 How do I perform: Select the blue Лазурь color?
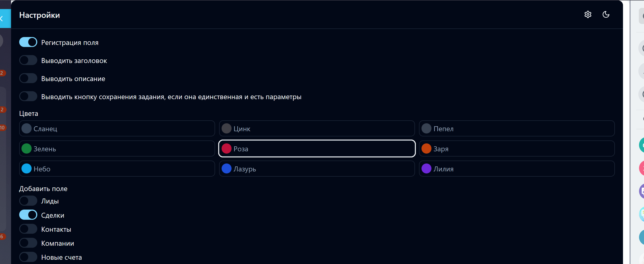(317, 168)
